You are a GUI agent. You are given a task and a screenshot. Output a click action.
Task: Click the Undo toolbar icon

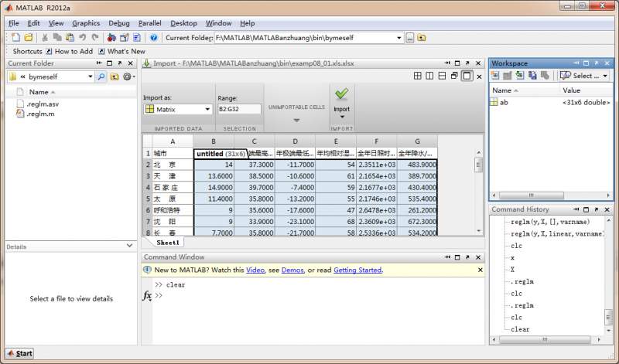click(x=83, y=37)
